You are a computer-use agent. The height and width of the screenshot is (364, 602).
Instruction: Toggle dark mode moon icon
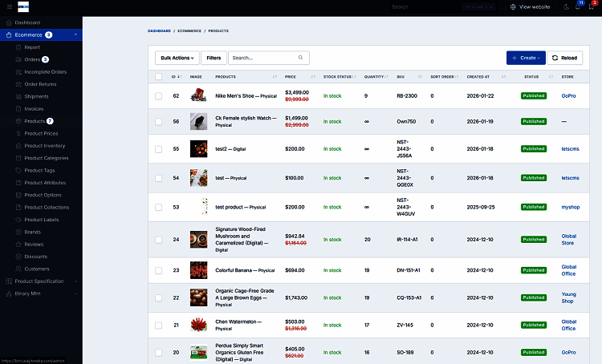pyautogui.click(x=567, y=6)
